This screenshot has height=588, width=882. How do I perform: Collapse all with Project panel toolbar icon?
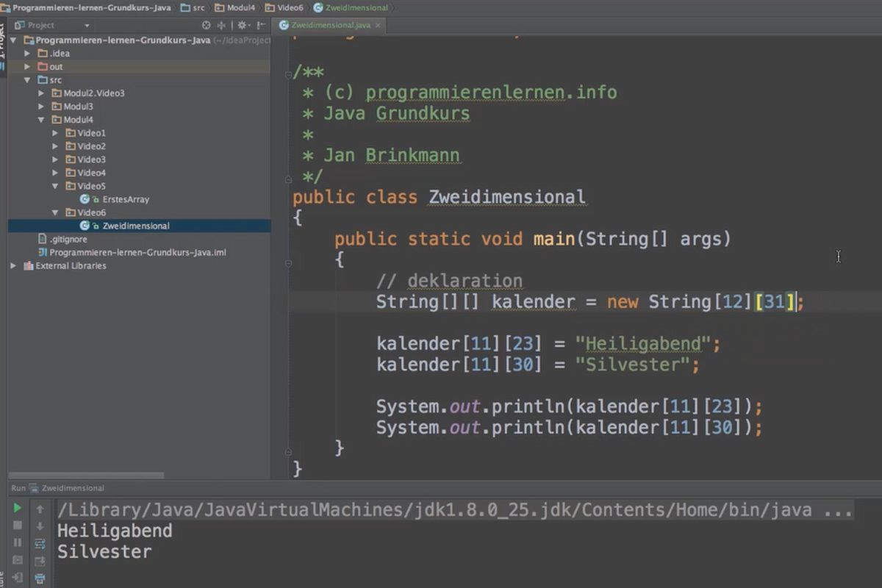(x=221, y=25)
